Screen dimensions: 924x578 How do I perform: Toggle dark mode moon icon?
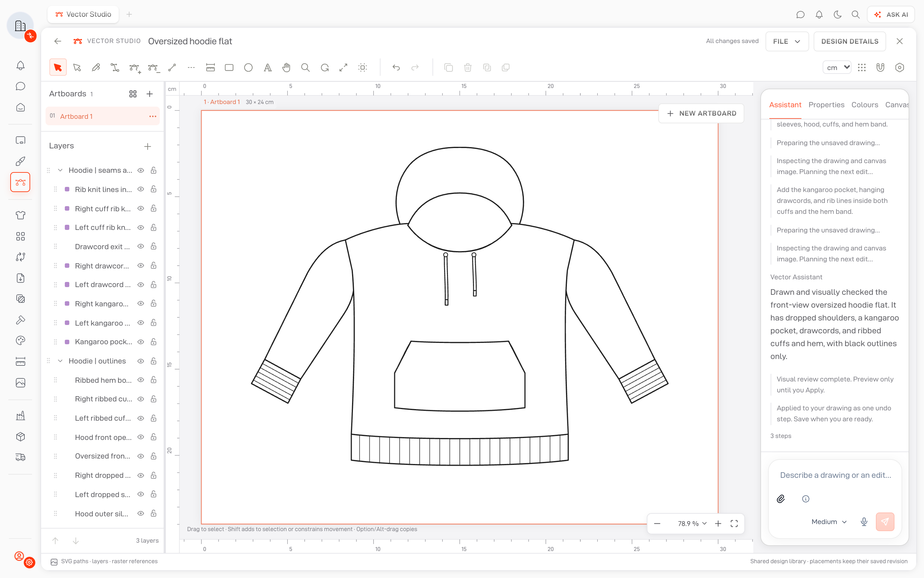pos(837,14)
